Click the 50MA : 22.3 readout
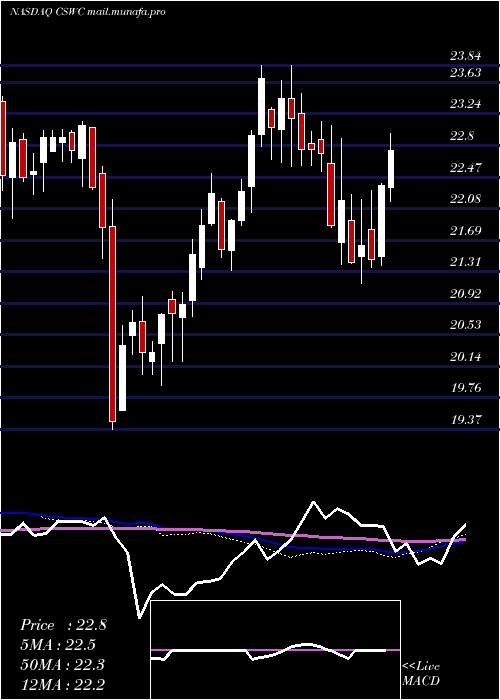The width and height of the screenshot is (500, 700). [62, 664]
